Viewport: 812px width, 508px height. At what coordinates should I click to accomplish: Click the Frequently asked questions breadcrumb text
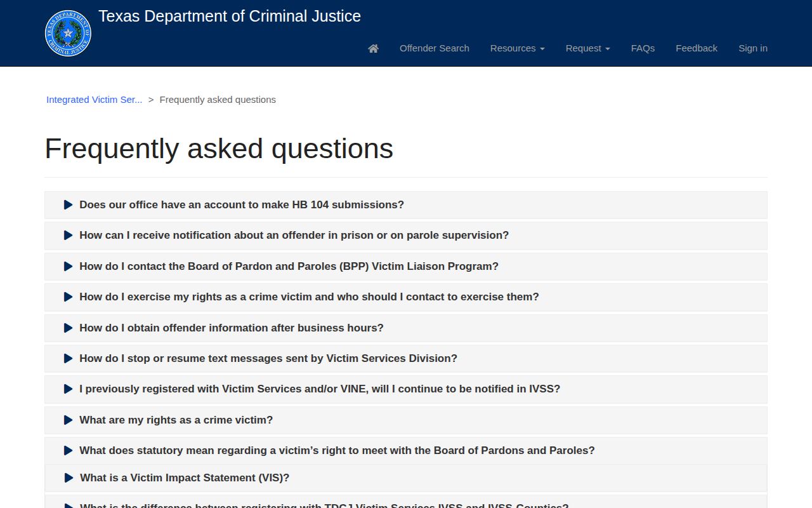point(218,100)
